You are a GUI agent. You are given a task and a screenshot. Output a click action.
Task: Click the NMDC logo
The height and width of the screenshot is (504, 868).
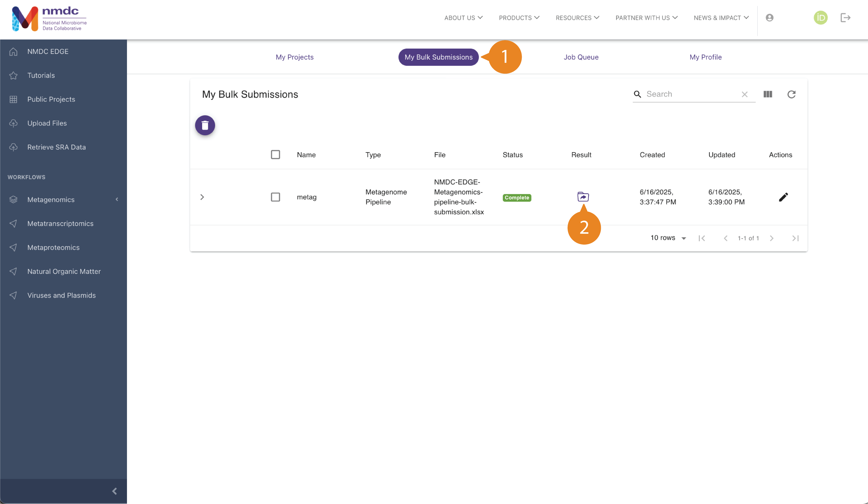(49, 19)
